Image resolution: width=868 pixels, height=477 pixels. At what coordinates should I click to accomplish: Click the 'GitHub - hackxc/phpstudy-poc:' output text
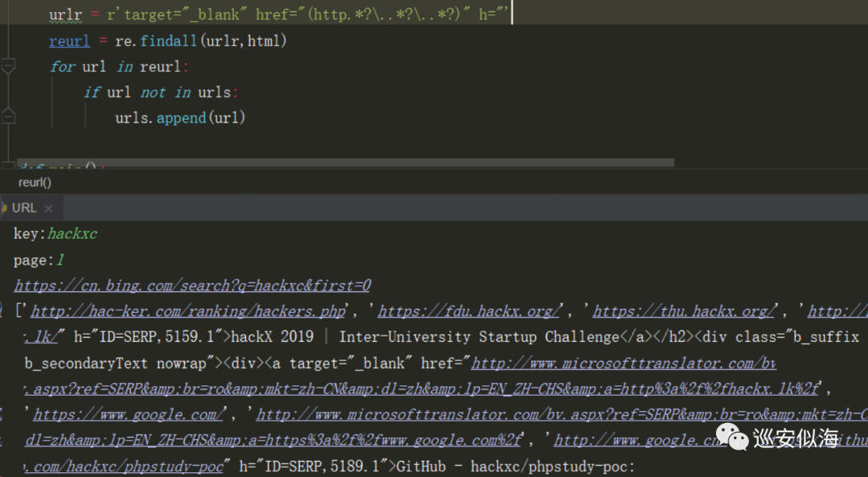coord(515,467)
